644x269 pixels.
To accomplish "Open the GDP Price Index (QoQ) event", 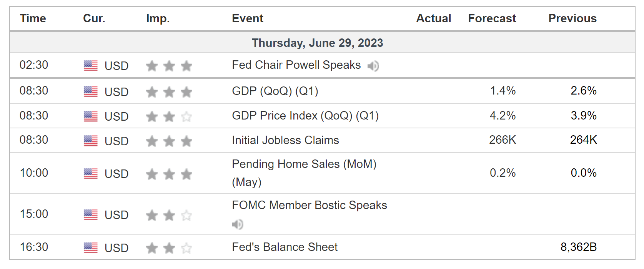I will [x=305, y=116].
